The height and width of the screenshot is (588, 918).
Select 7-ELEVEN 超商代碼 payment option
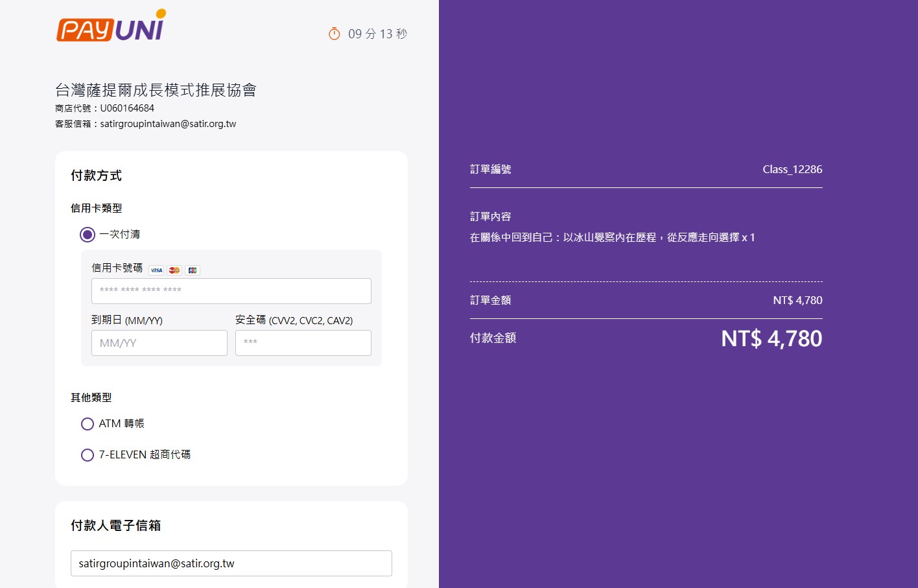(88, 455)
